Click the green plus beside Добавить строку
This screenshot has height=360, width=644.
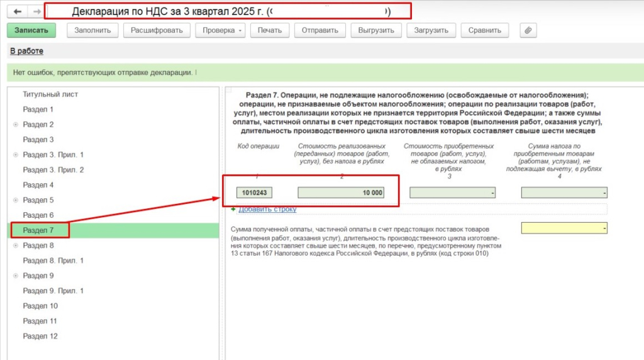click(x=233, y=209)
